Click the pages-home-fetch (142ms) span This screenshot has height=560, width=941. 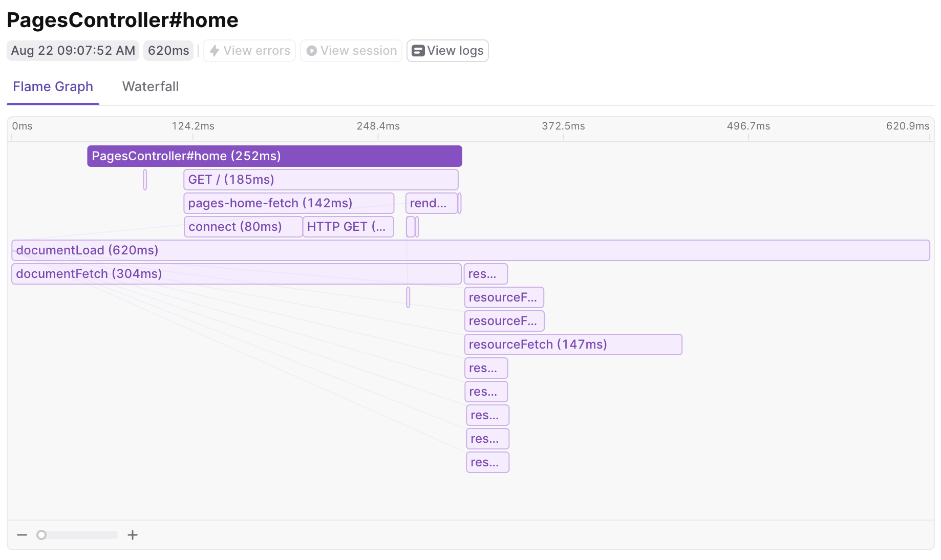pyautogui.click(x=288, y=203)
